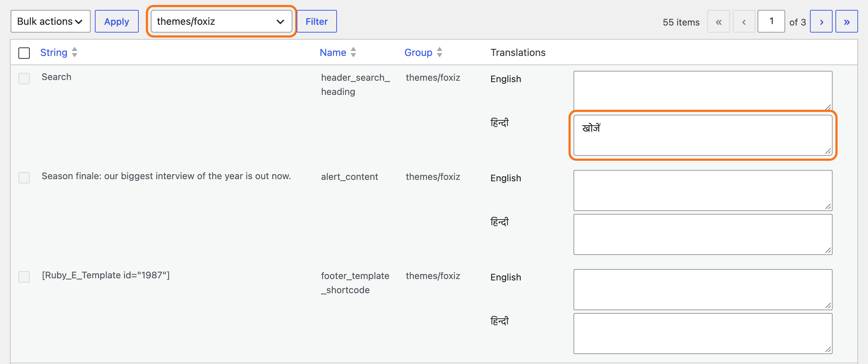The height and width of the screenshot is (364, 868).
Task: Click 'Season finale: our biggest interview' string
Action: (x=166, y=176)
